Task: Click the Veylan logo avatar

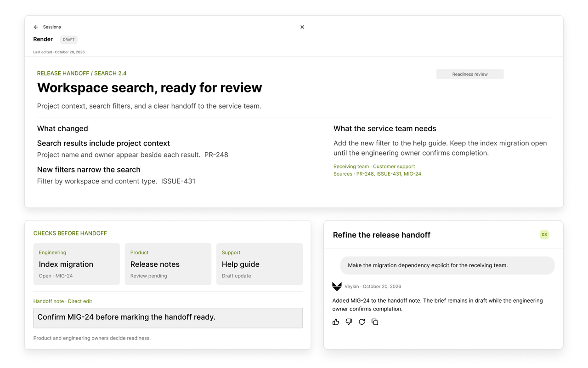Action: [337, 286]
